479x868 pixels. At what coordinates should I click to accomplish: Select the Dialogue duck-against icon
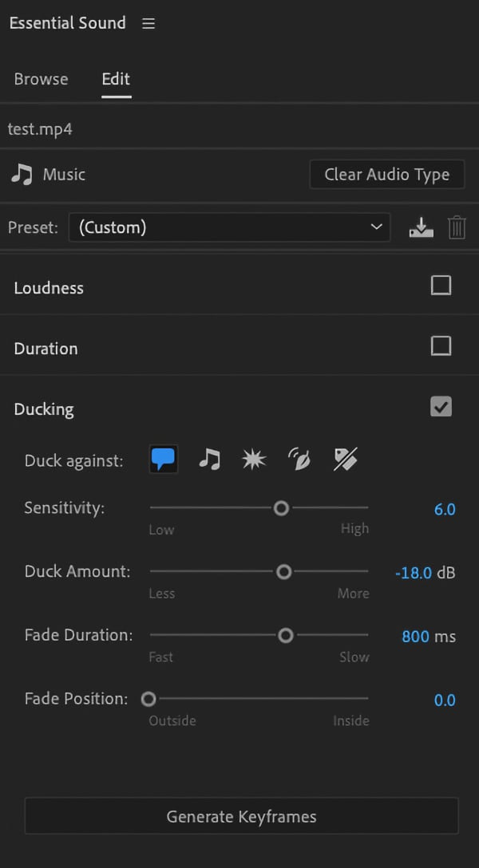tap(163, 459)
